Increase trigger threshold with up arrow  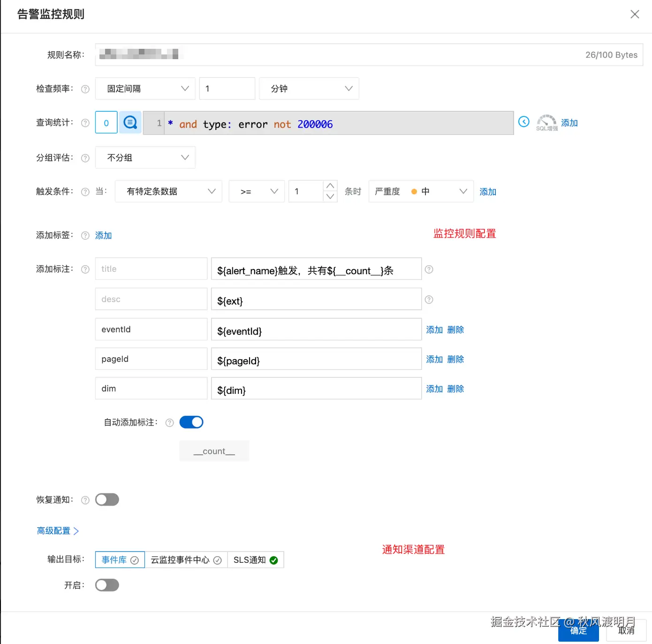330,186
